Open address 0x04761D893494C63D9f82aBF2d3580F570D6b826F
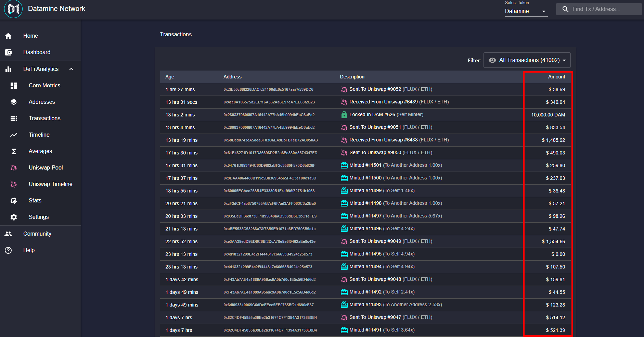 point(269,165)
